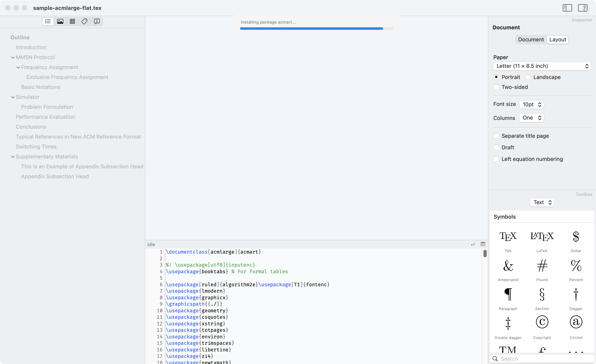Collapse the Simulator outline section
596x364 pixels.
[x=13, y=97]
